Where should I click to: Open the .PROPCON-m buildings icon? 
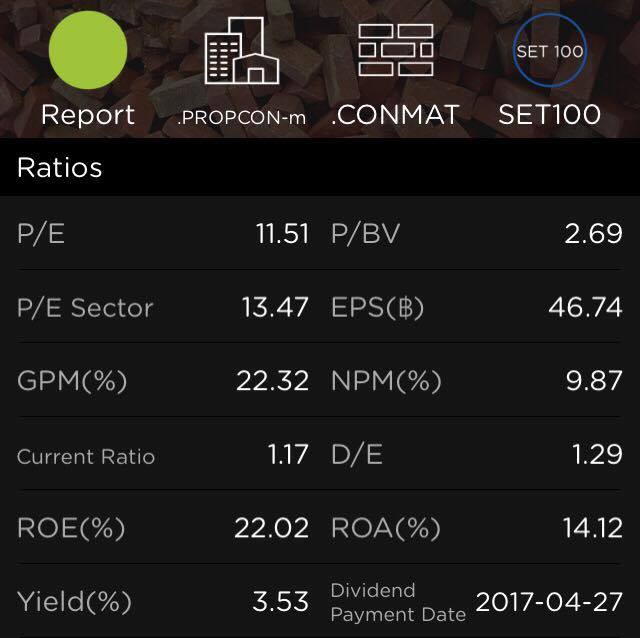241,52
